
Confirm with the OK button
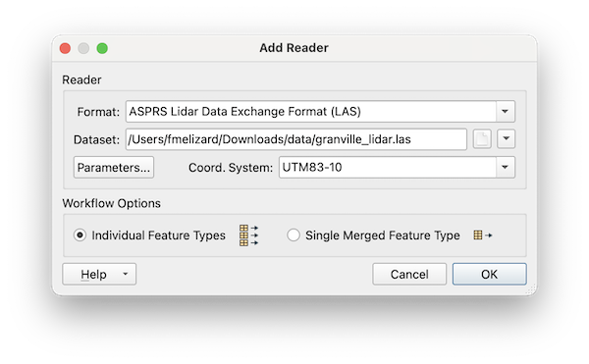[x=489, y=274]
